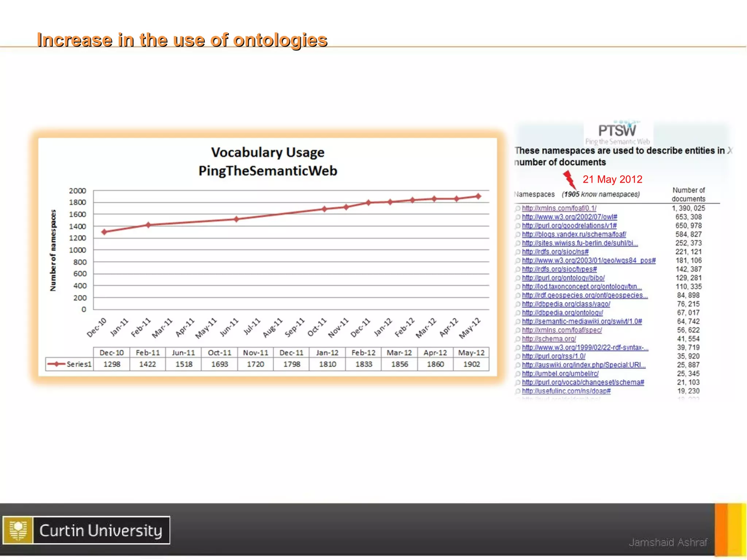Open the xmlns.com/foaf/0.1/ namespace link

click(559, 208)
